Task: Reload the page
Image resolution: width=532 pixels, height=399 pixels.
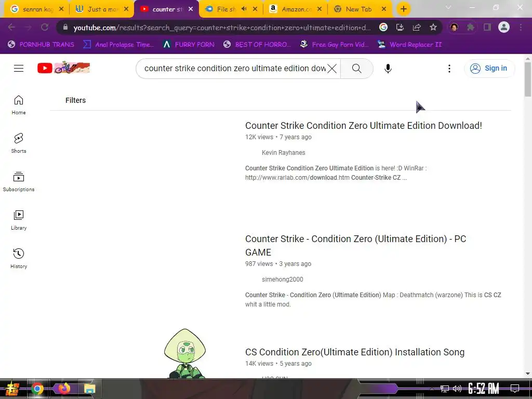Action: click(45, 27)
